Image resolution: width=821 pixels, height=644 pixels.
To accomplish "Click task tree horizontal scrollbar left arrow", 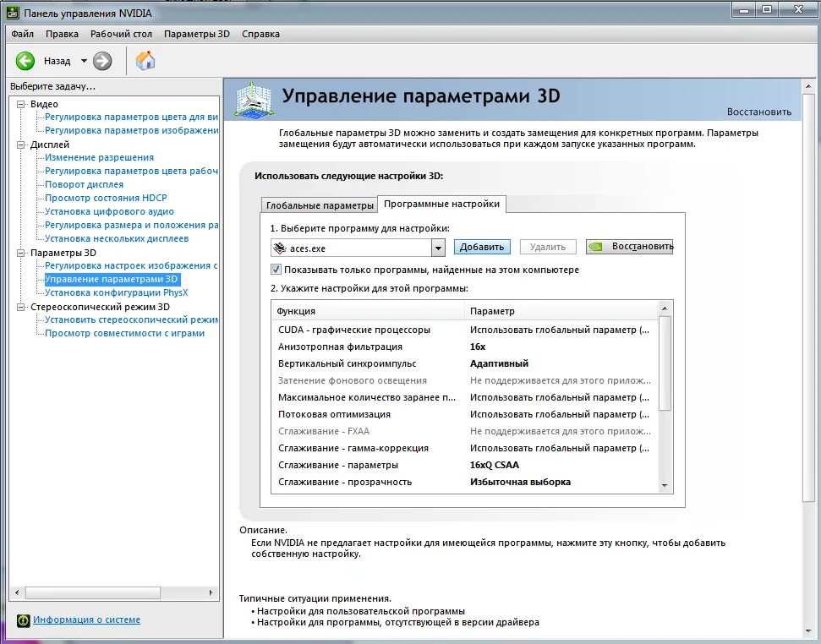I will click(17, 592).
